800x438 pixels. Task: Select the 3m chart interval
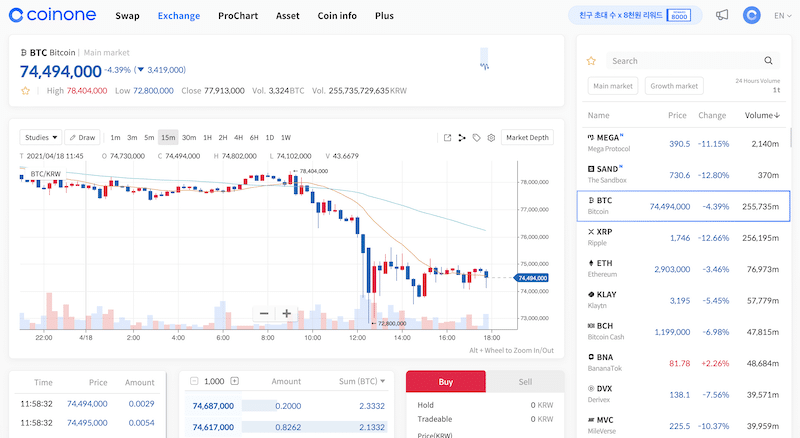(132, 137)
